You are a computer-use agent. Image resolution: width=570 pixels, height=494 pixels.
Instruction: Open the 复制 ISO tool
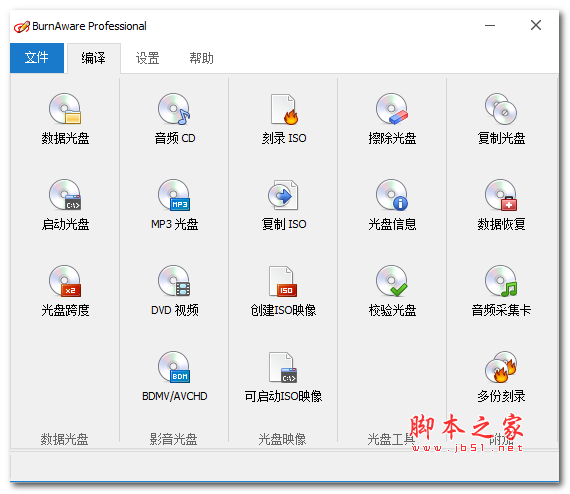284,205
